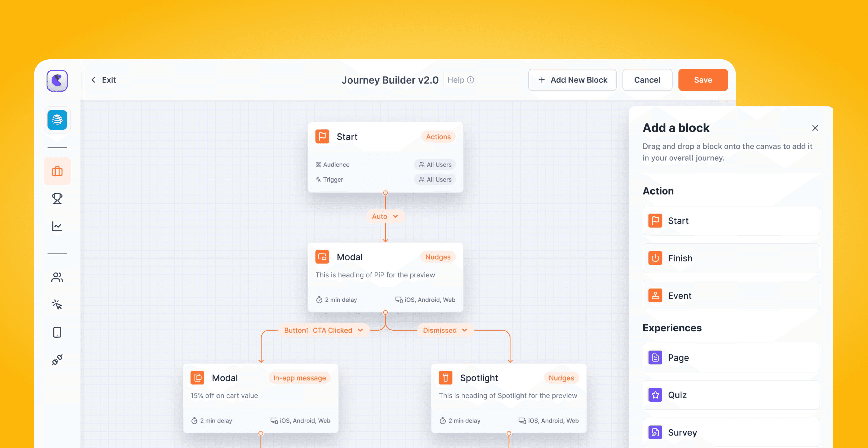The width and height of the screenshot is (868, 448).
Task: Open the users icon in sidebar
Action: pos(57,277)
